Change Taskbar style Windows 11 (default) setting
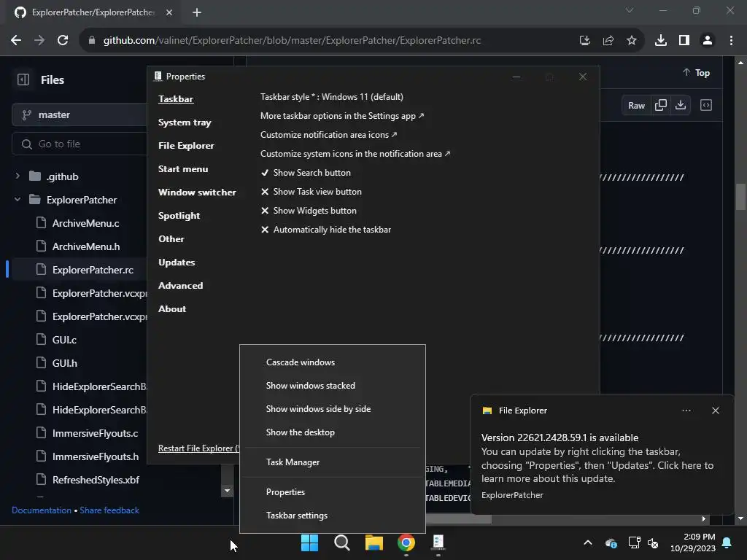The image size is (747, 560). point(332,97)
